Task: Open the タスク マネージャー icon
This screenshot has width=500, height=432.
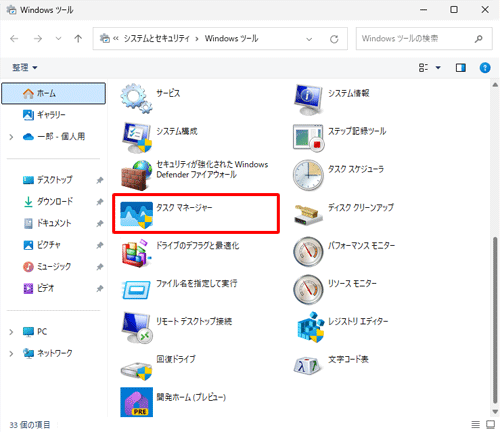Action: pos(136,215)
